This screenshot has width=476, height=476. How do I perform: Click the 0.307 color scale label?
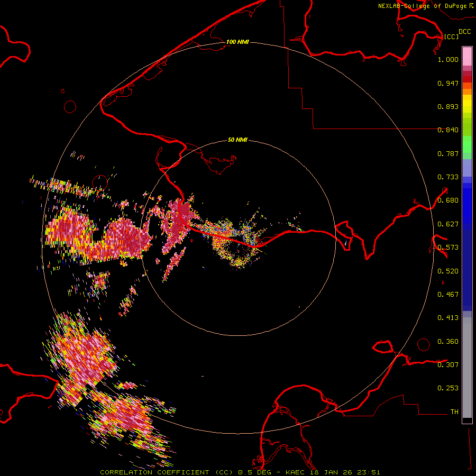448,365
